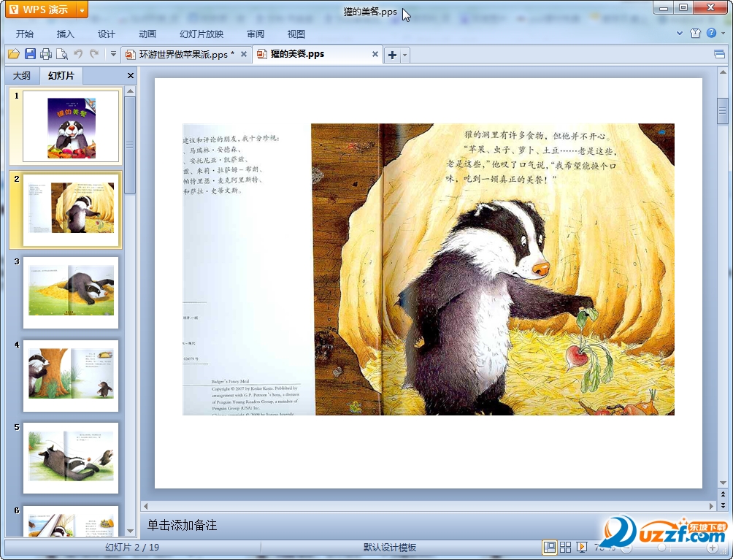Open the 开始 menu tab
The width and height of the screenshot is (733, 560).
24,34
